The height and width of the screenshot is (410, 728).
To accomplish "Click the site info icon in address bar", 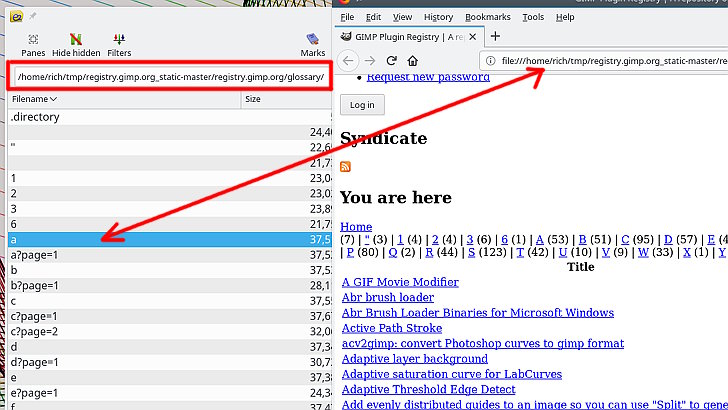I will tap(490, 61).
